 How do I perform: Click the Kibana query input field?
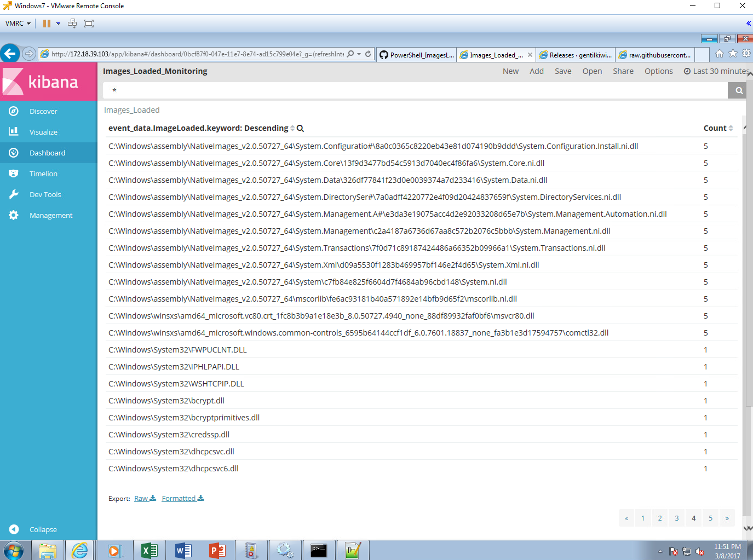pos(415,91)
